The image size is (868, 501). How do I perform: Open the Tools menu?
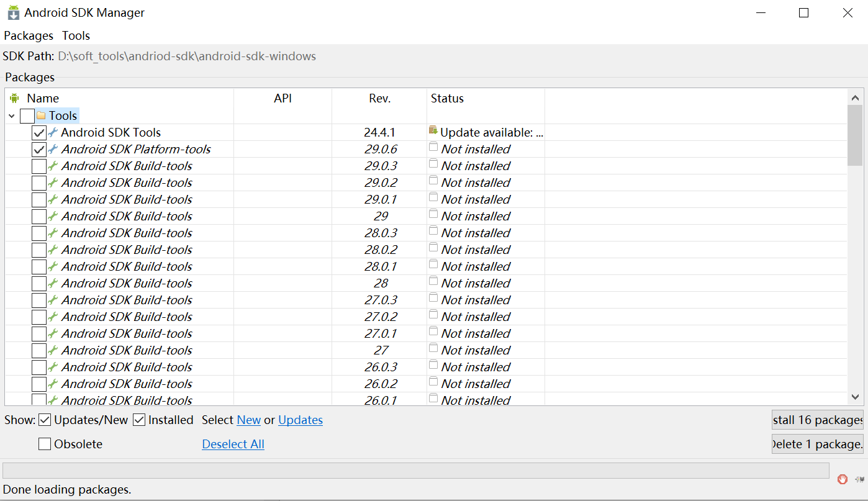click(x=76, y=35)
